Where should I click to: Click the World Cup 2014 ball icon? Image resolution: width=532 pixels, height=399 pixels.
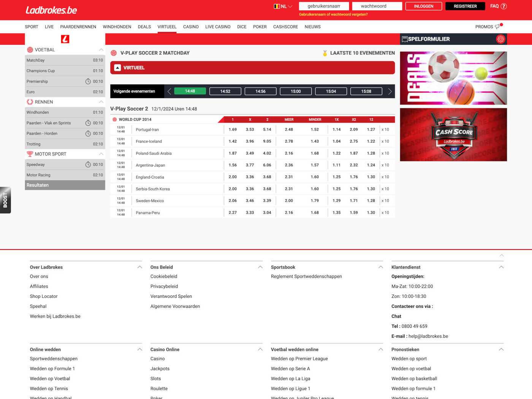[x=114, y=119]
